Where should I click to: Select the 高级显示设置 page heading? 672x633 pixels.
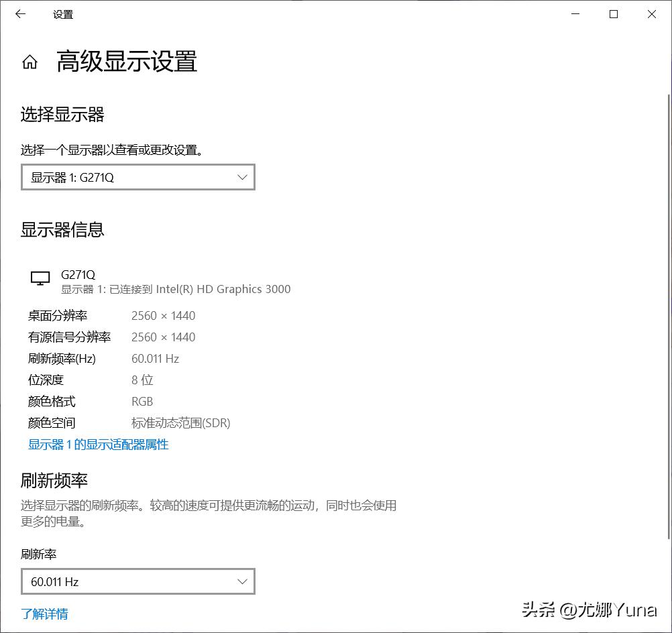pyautogui.click(x=127, y=62)
